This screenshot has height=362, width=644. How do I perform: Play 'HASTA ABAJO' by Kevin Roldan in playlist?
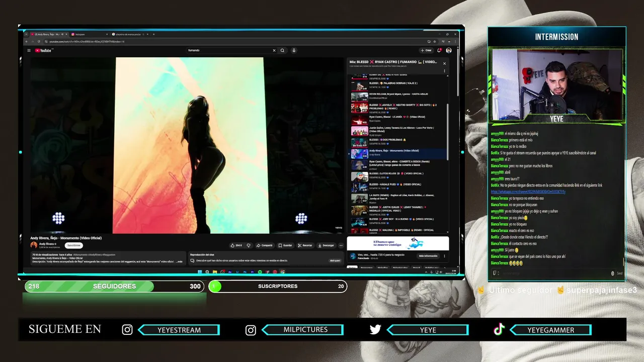pyautogui.click(x=397, y=96)
